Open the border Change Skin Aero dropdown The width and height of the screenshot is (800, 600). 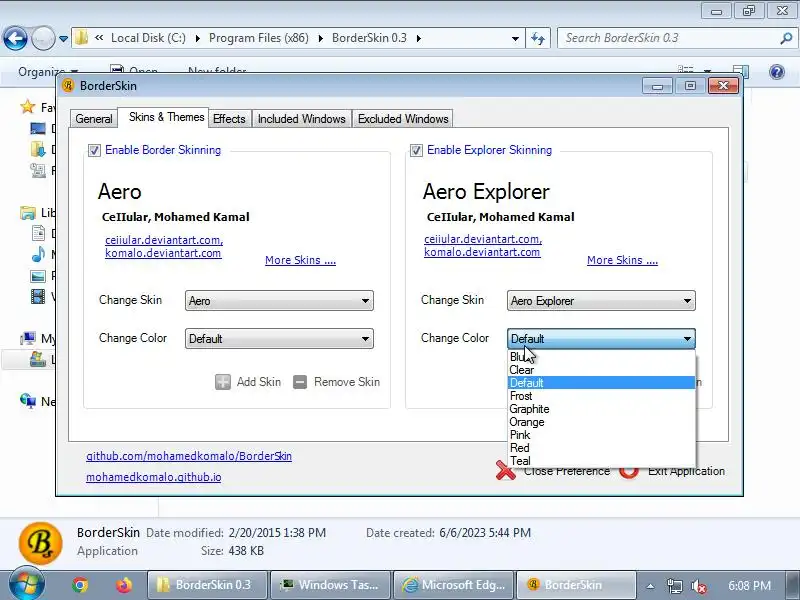(279, 301)
